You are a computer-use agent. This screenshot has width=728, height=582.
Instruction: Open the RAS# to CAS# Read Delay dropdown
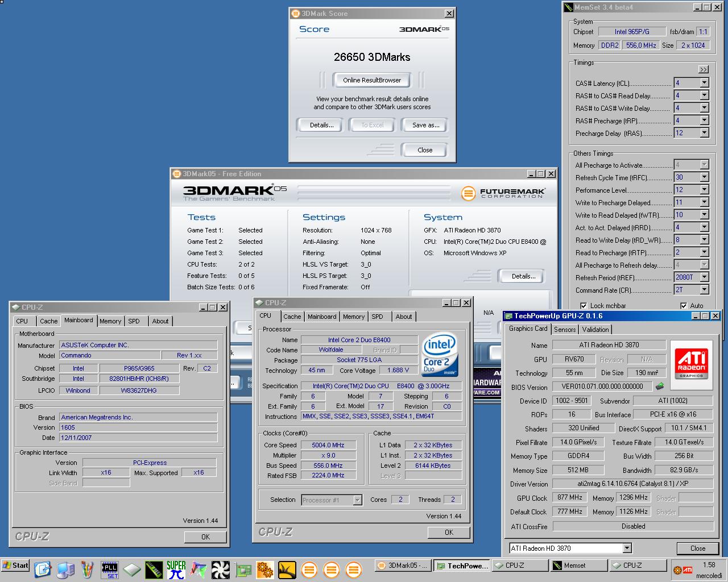pyautogui.click(x=704, y=95)
